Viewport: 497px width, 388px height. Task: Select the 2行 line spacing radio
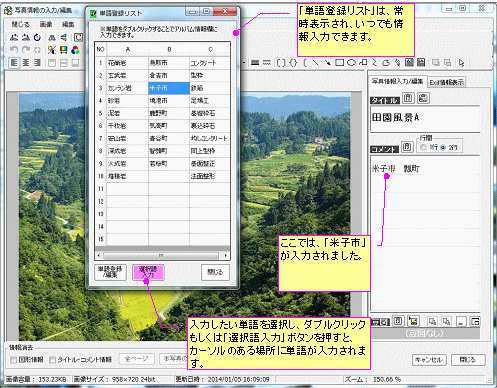pos(443,147)
